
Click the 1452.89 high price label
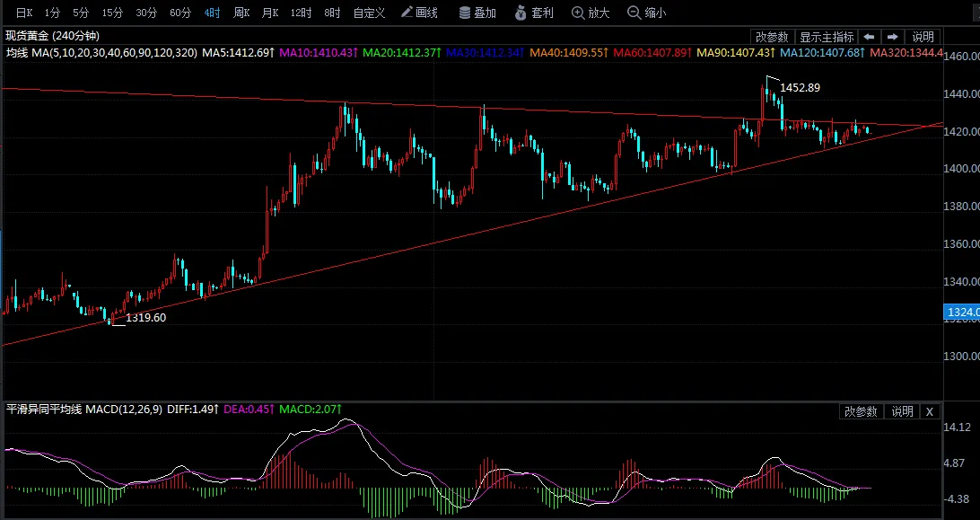800,88
